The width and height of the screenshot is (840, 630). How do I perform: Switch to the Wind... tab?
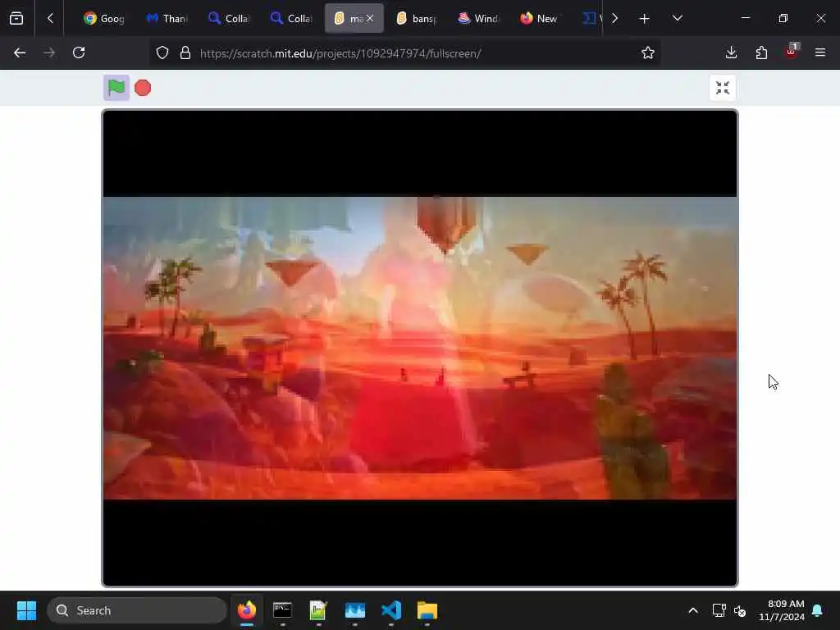(x=478, y=19)
